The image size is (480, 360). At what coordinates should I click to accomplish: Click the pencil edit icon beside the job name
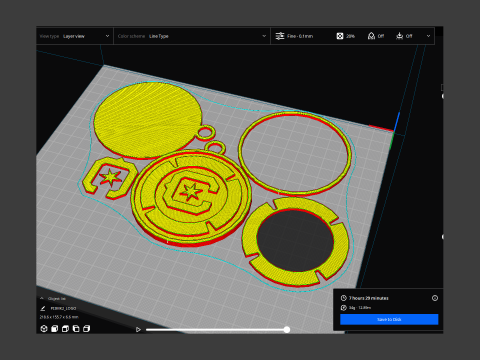43,308
